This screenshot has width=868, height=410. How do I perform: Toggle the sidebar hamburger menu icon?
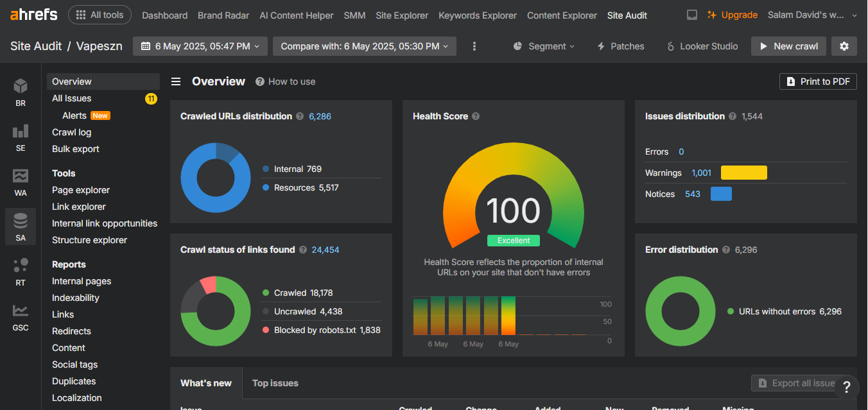coord(176,81)
